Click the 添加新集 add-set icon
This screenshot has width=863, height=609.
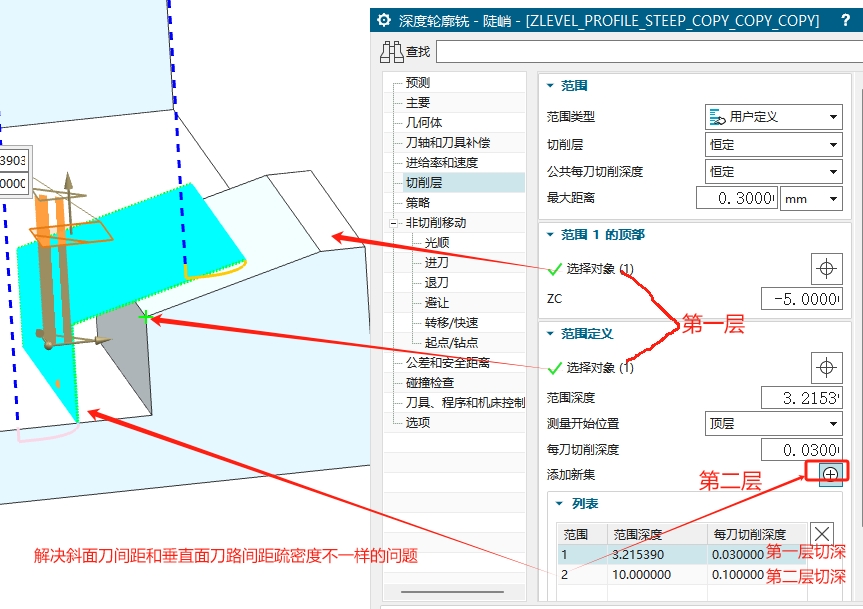tap(830, 474)
